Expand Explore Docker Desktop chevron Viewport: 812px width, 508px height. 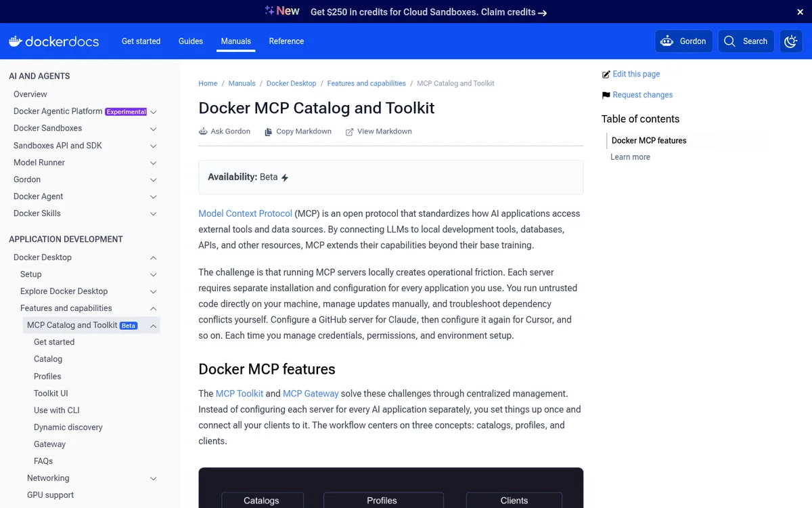click(x=154, y=291)
